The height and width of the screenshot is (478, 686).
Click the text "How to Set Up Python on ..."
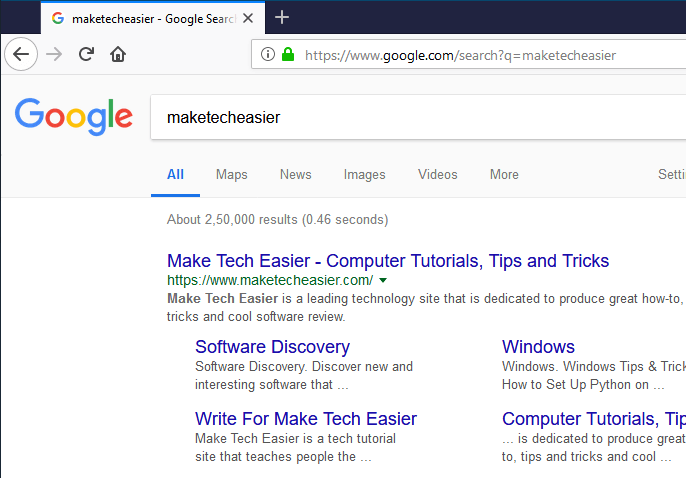coord(583,385)
